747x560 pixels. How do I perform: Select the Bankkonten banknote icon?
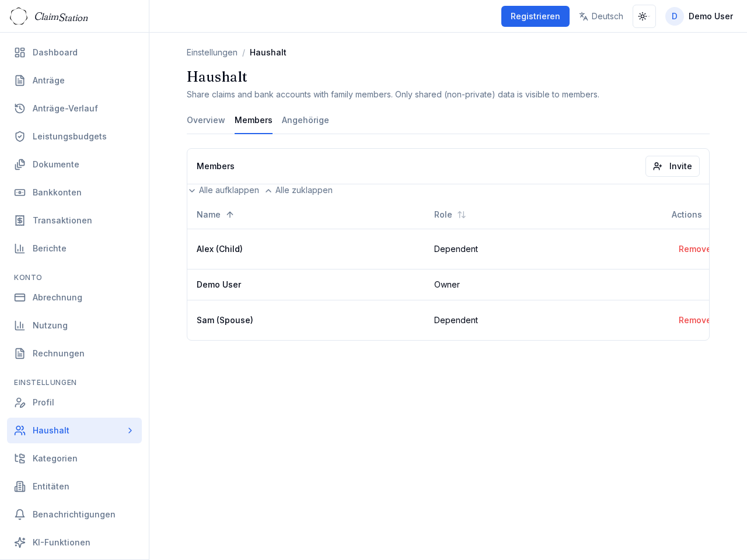tap(20, 192)
